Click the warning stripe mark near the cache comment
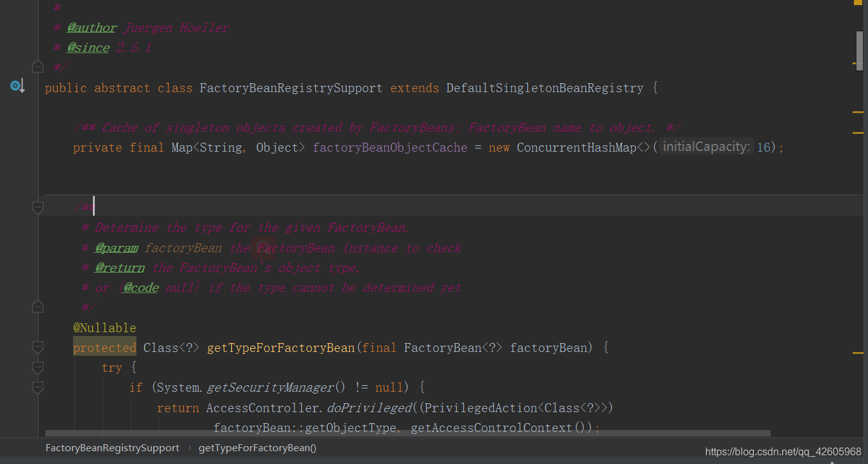The image size is (868, 464). click(858, 132)
